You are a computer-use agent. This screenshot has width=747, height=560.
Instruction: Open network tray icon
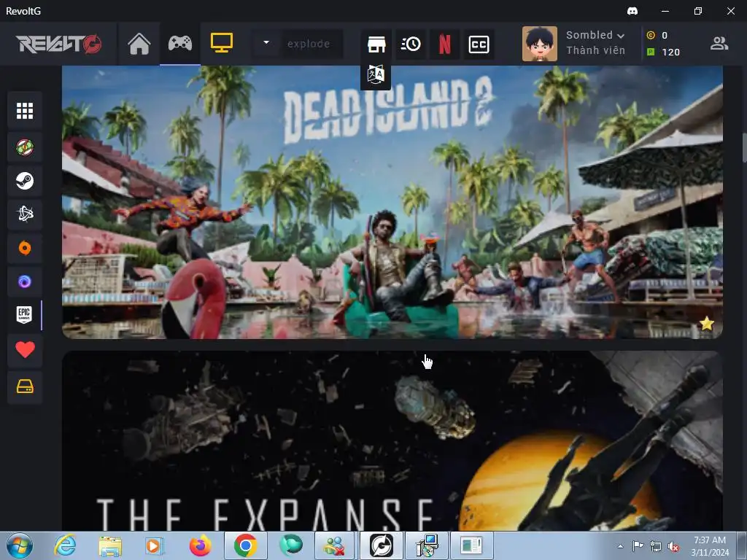point(656,546)
